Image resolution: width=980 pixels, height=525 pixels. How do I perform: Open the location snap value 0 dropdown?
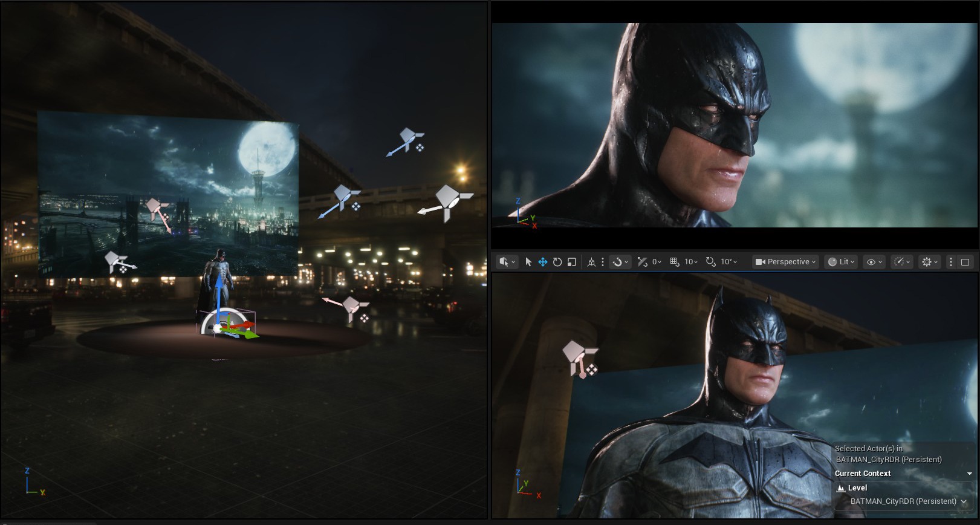point(657,262)
